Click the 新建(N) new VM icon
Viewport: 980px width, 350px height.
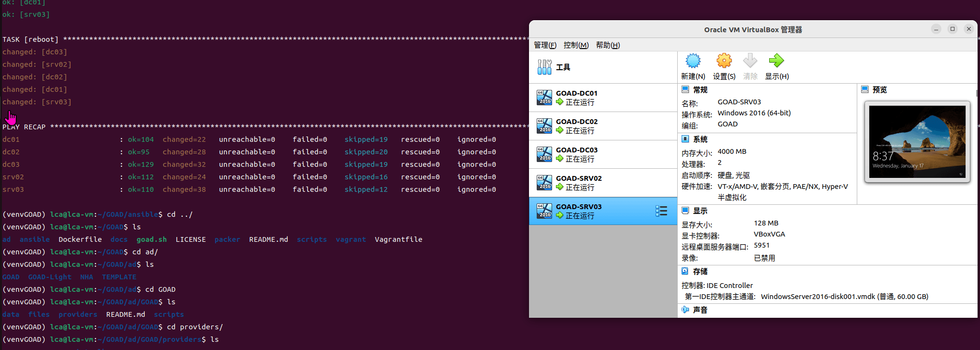coord(693,61)
